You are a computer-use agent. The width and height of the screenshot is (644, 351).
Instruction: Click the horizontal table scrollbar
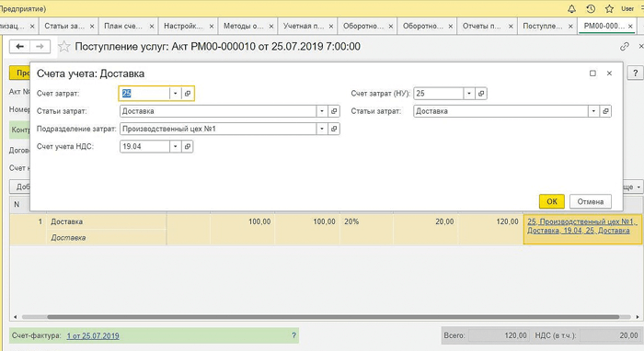pos(333,317)
